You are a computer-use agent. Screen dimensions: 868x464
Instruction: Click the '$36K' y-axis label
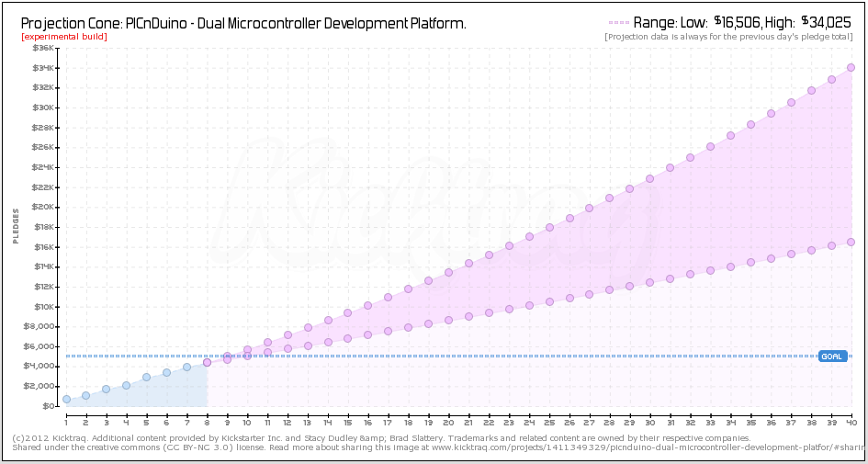43,48
